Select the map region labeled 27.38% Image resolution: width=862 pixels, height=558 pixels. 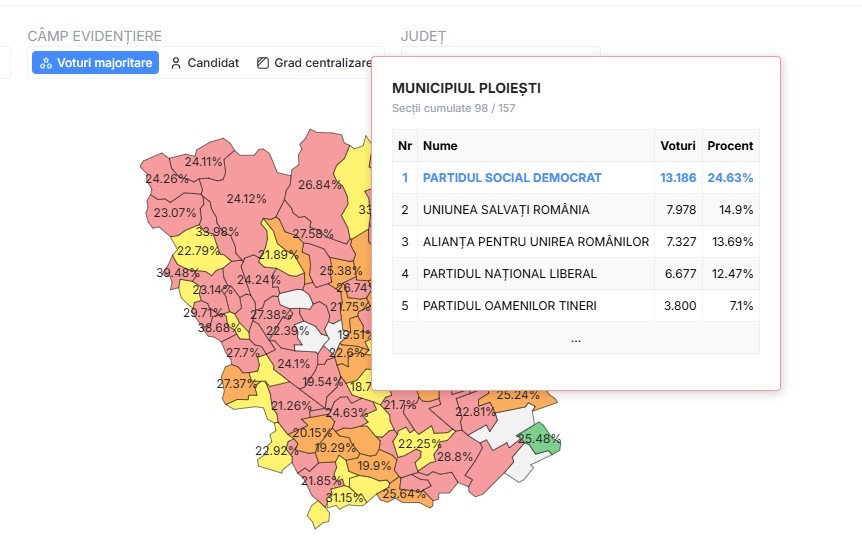pos(270,314)
